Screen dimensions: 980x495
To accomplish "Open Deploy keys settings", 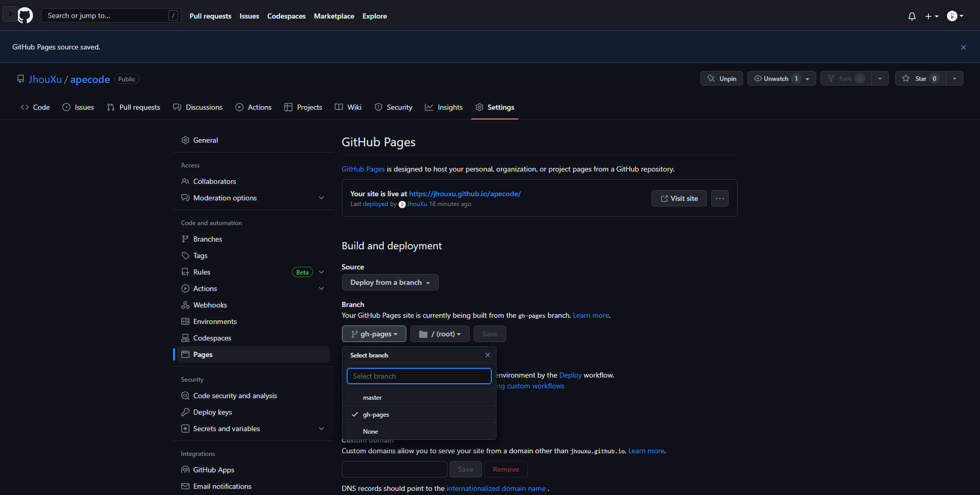I will pyautogui.click(x=253, y=412).
